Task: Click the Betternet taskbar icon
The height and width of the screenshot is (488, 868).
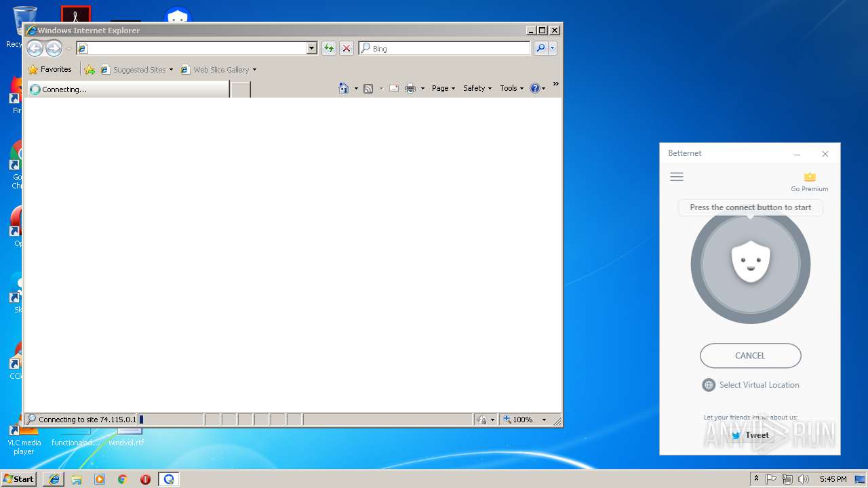Action: [x=169, y=479]
